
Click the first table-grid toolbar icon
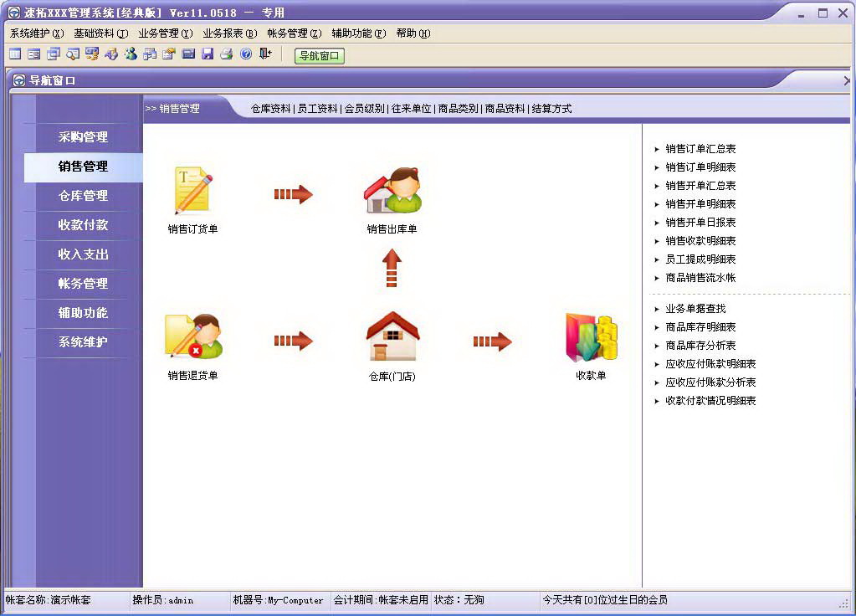[15, 54]
